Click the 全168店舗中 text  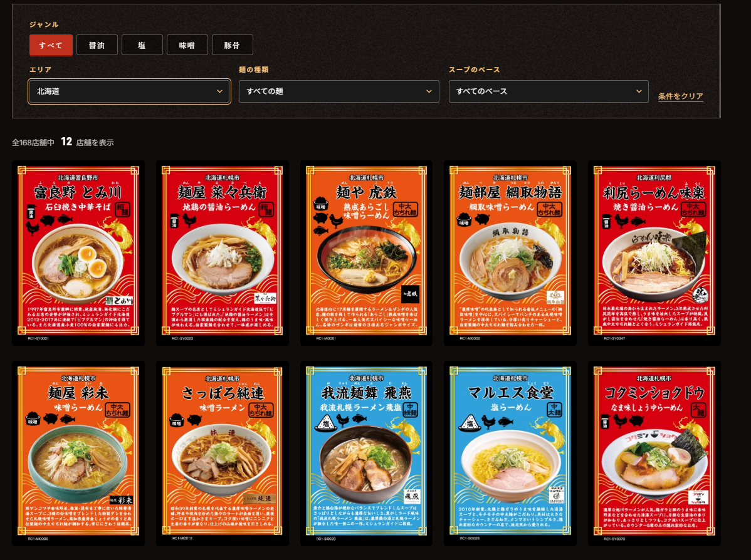point(33,143)
